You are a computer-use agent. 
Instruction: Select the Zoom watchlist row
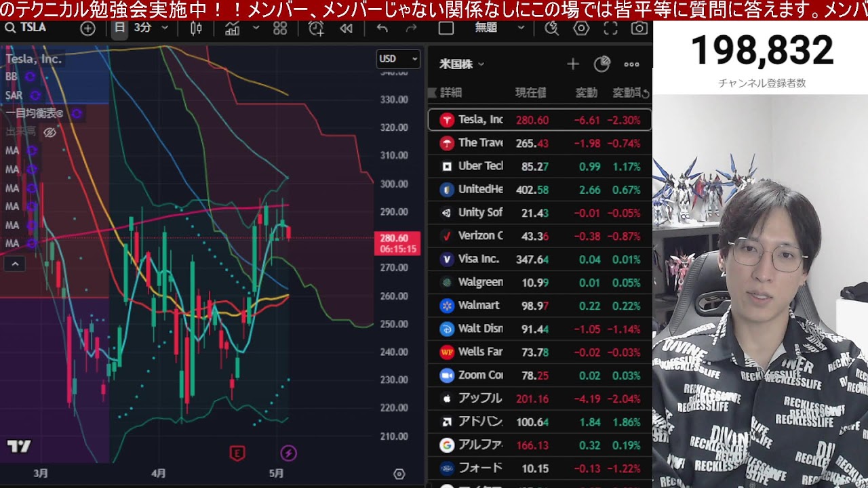[540, 375]
